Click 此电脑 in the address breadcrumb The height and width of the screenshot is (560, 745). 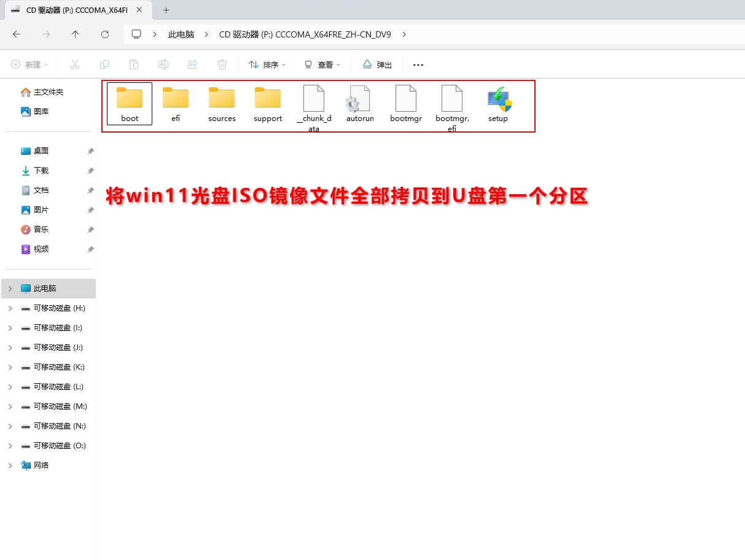[181, 34]
